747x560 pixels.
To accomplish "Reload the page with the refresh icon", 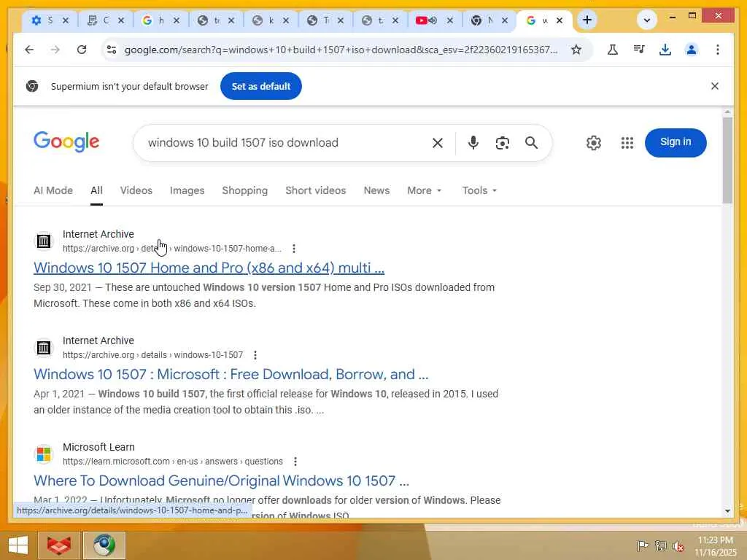I will coord(82,50).
